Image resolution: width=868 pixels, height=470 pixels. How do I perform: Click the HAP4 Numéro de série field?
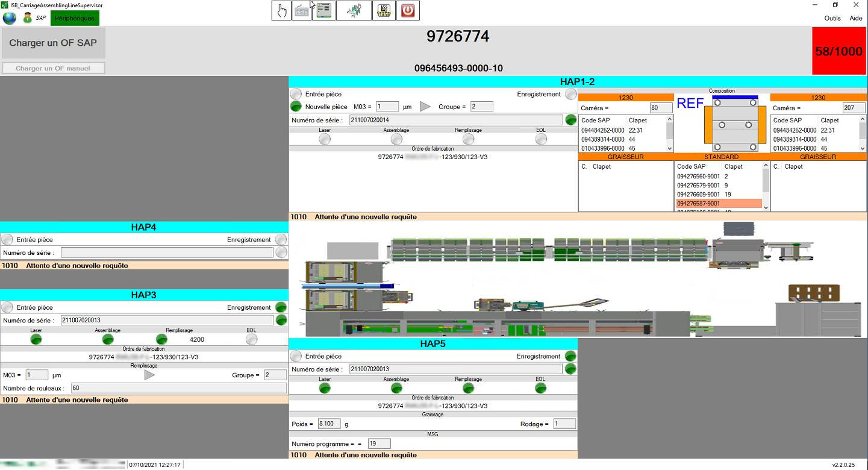167,252
